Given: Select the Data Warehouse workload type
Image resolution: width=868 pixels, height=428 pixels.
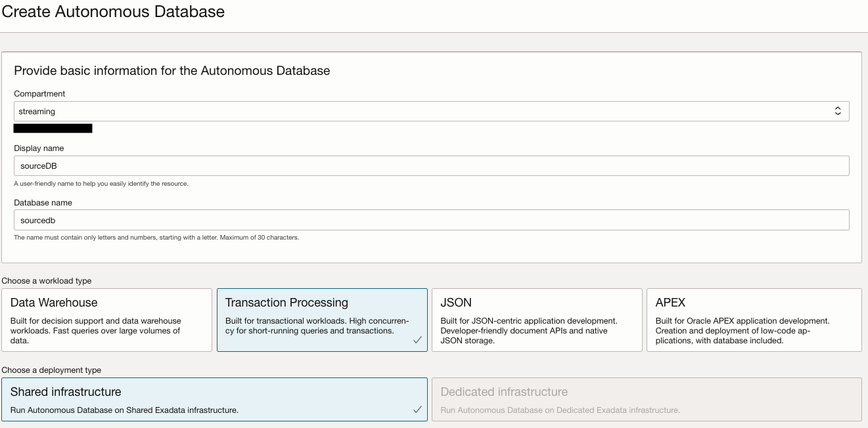Looking at the screenshot, I should pyautogui.click(x=106, y=320).
